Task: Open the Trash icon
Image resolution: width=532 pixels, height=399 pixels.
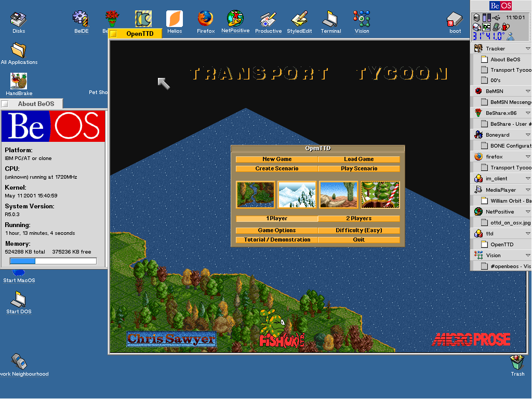Action: click(x=517, y=365)
